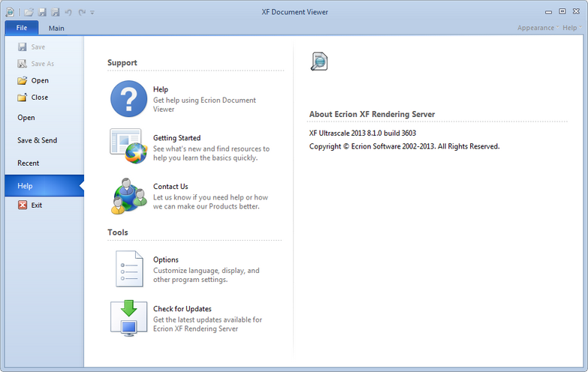Viewport: 588px width, 372px height.
Task: Select the highlighted Help backstage item
Action: [44, 186]
